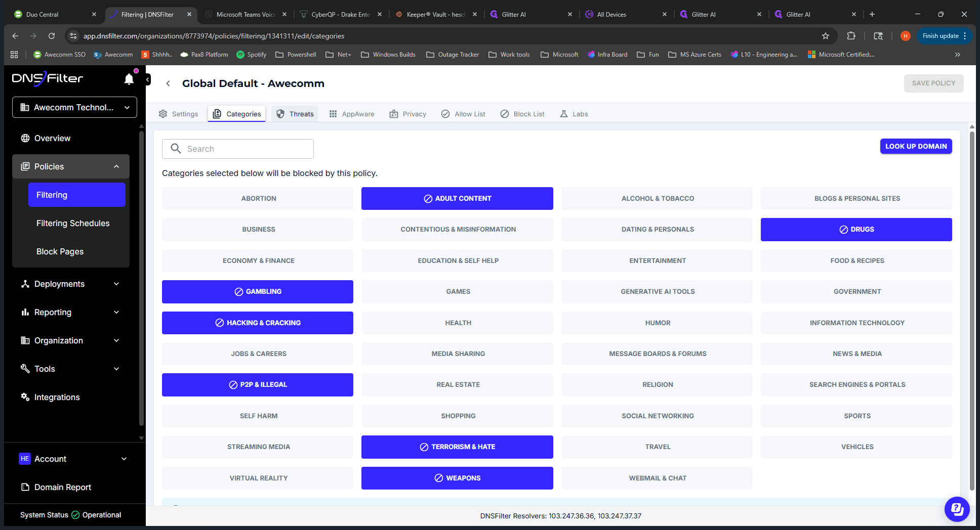Unblock the Adult Content category
The height and width of the screenshot is (530, 980).
click(457, 199)
